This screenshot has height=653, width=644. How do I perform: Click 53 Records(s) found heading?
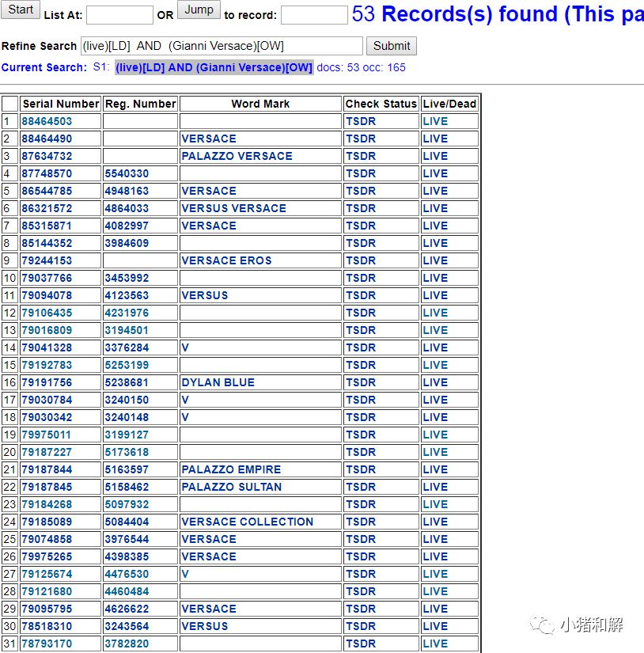(x=498, y=13)
